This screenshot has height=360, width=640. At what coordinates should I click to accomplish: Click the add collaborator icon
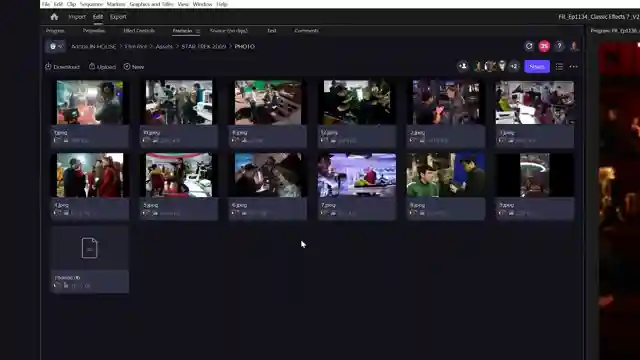pyautogui.click(x=463, y=66)
